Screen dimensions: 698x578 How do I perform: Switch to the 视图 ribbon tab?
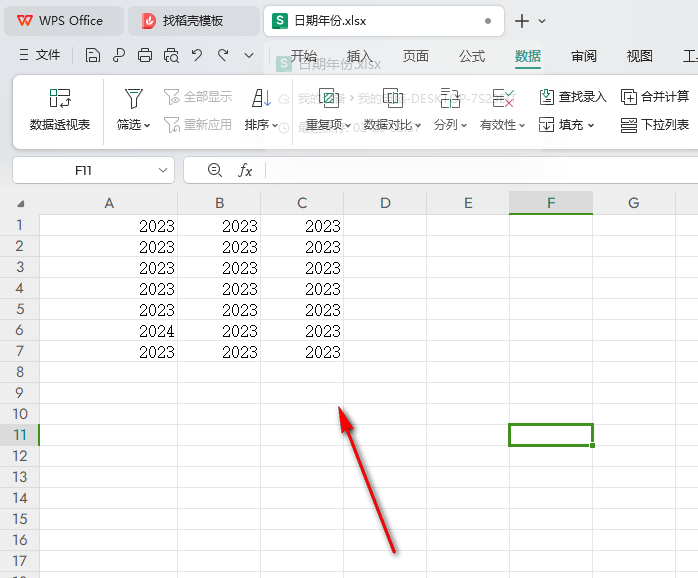pos(640,56)
